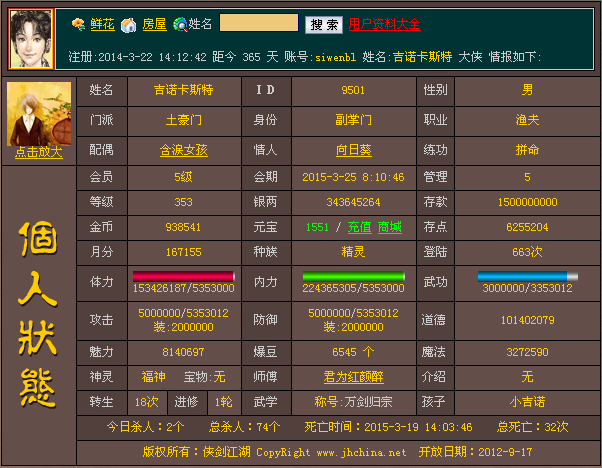The width and height of the screenshot is (602, 468).
Task: Select the 道德 value 101402079
Action: (528, 320)
